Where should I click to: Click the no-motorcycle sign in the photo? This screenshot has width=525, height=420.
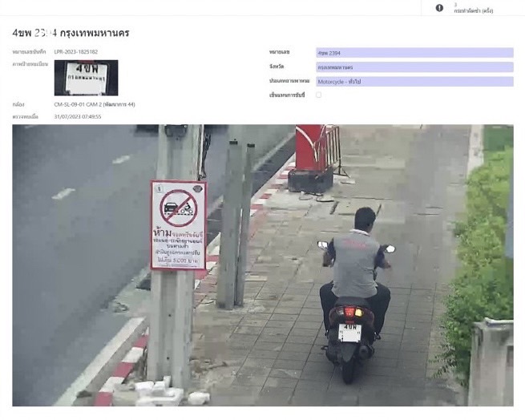coord(178,224)
